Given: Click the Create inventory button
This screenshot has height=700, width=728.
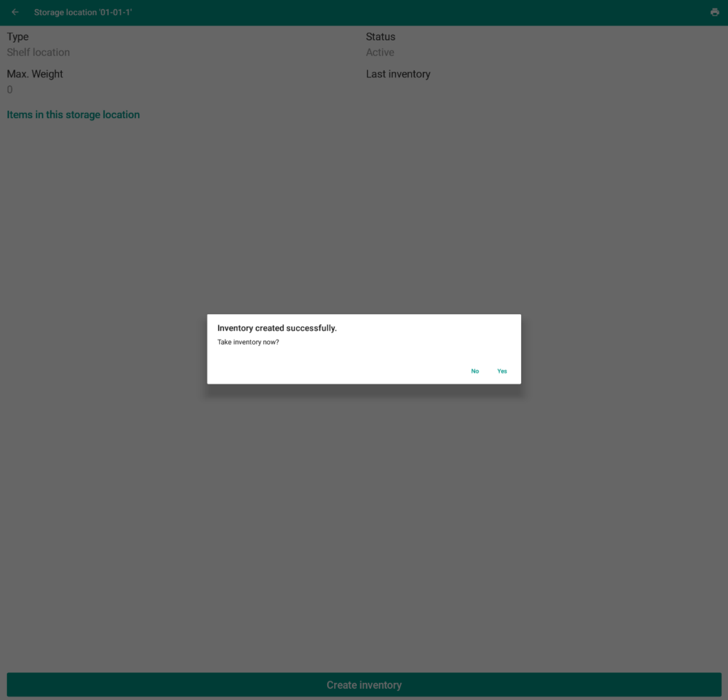Looking at the screenshot, I should point(364,685).
